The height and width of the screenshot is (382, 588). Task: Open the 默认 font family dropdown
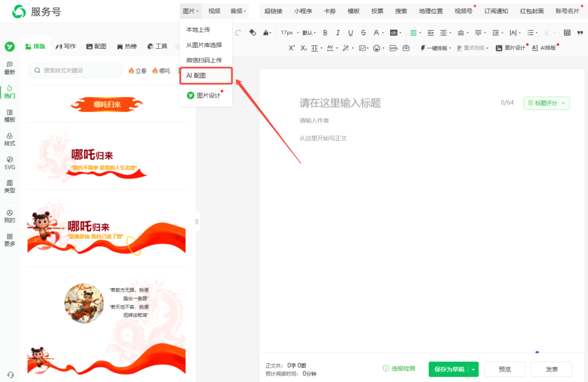click(x=309, y=33)
